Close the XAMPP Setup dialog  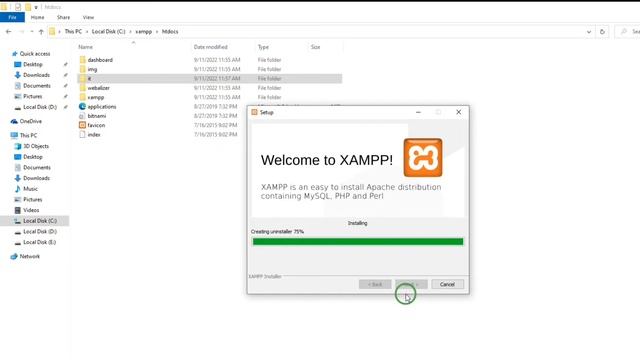[x=458, y=112]
